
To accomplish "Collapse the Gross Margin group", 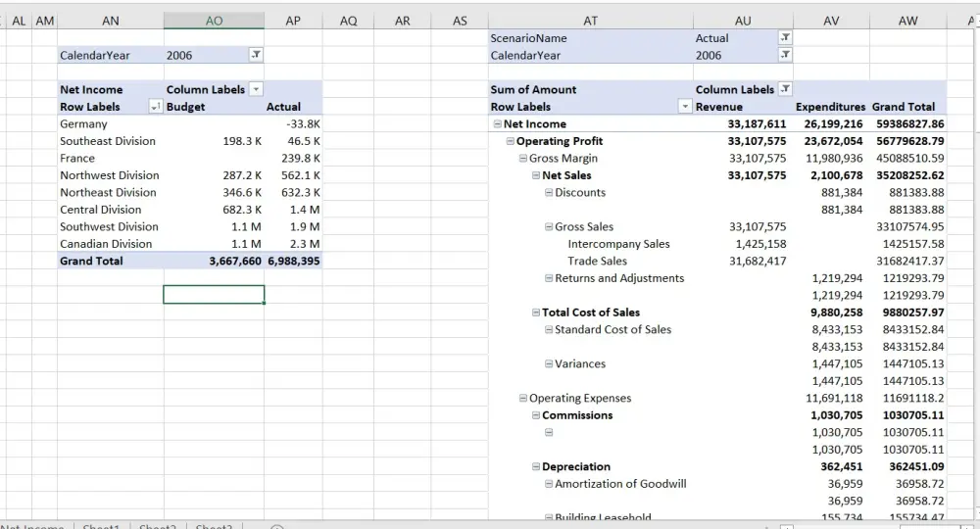I will coord(522,159).
